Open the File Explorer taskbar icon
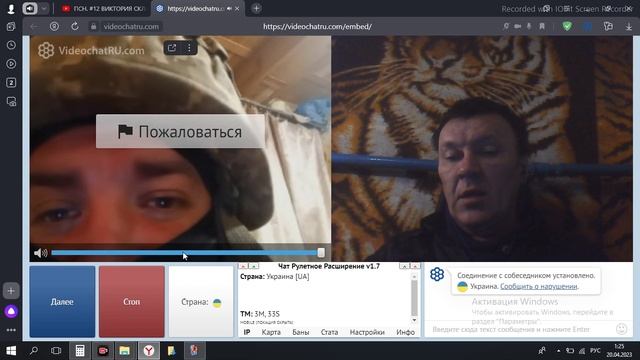 click(125, 351)
